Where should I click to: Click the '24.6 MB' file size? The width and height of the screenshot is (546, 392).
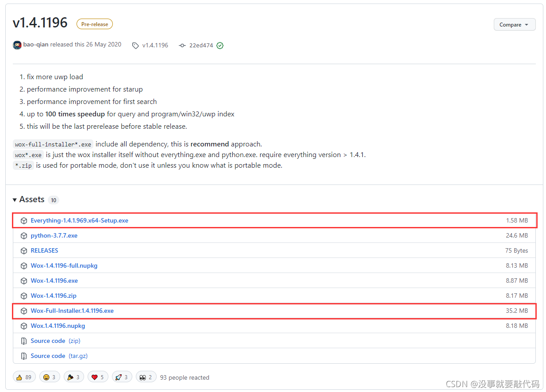click(x=517, y=235)
